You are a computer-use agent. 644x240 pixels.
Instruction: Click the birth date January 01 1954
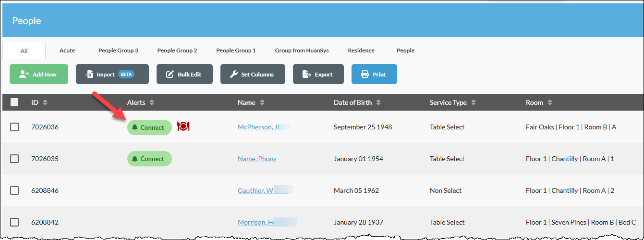358,159
